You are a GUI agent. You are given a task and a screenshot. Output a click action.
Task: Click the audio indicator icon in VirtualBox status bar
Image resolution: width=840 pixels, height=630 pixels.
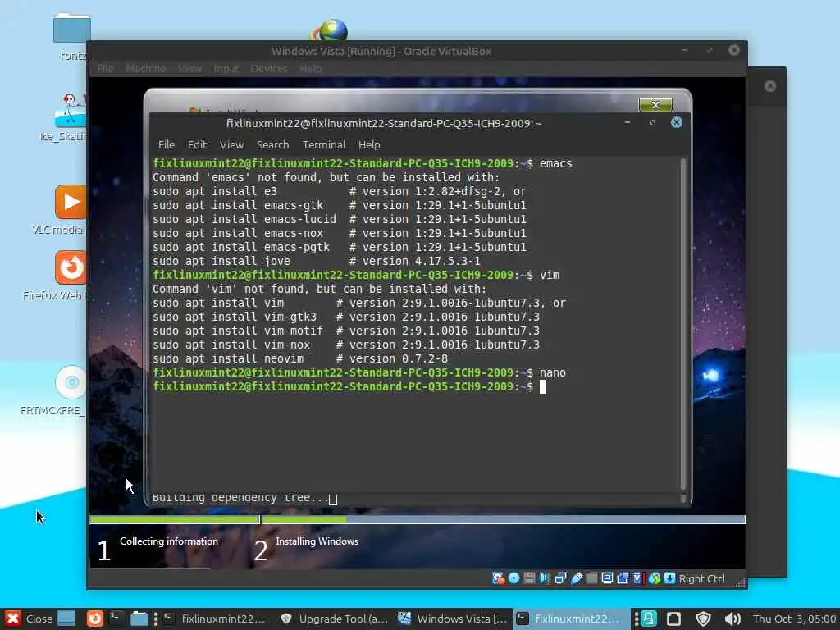pyautogui.click(x=545, y=578)
